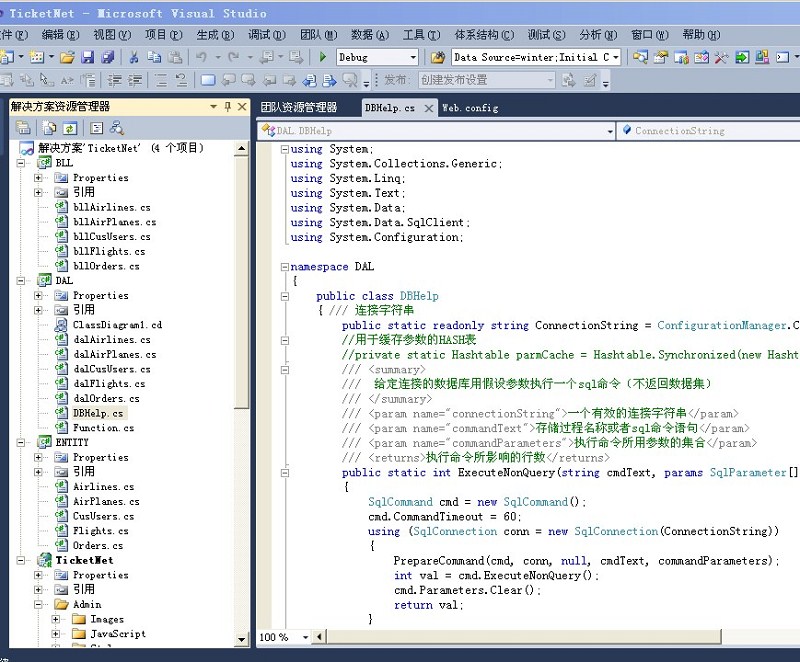Expand the Images folder under Admin
The height and width of the screenshot is (662, 800).
point(56,619)
